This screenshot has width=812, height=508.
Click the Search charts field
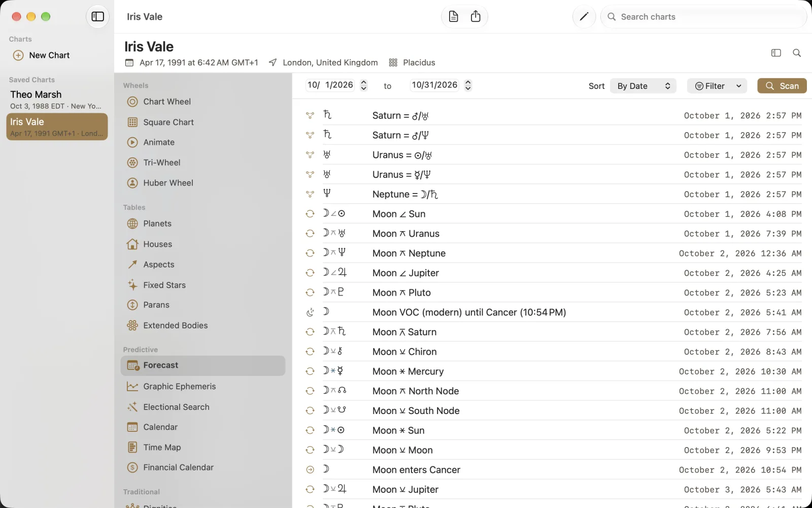(x=703, y=17)
